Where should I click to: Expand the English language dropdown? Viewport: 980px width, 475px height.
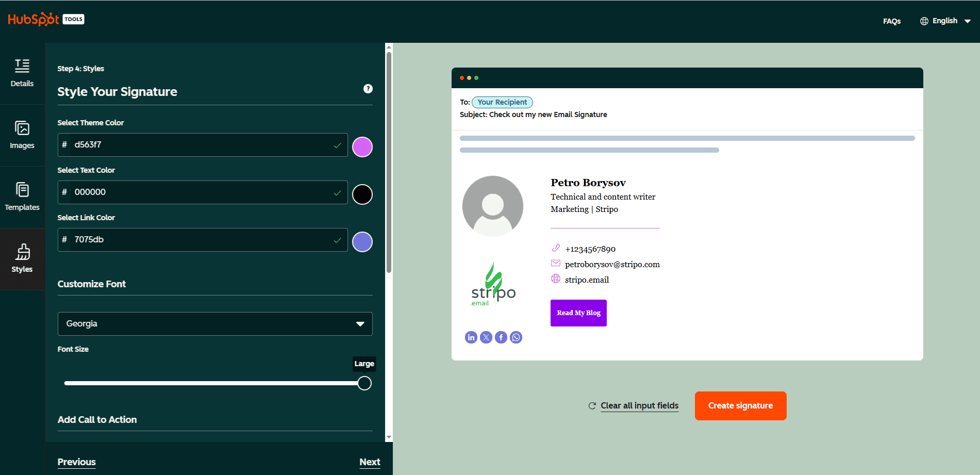945,21
